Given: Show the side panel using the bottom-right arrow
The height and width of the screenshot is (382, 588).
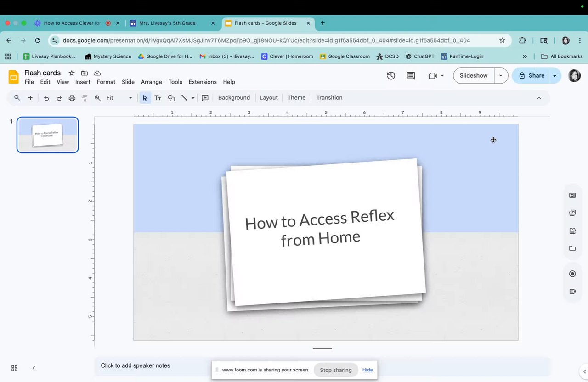Looking at the screenshot, I should [584, 371].
